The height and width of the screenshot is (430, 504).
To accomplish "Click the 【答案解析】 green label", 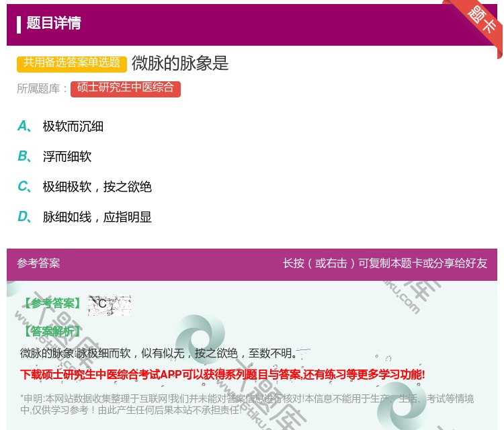I will click(52, 331).
